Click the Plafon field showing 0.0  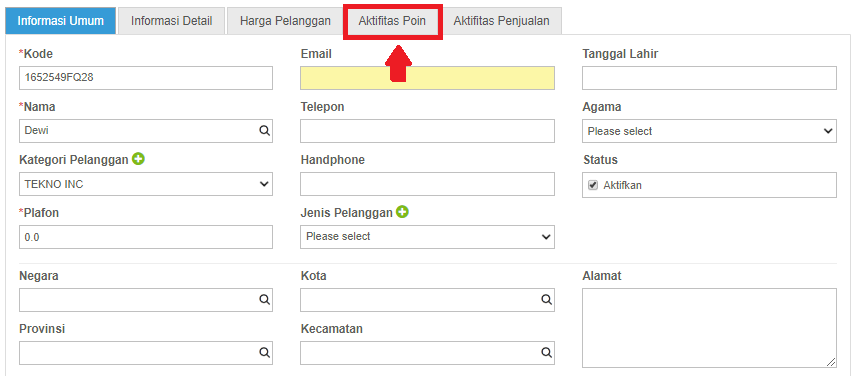(146, 237)
